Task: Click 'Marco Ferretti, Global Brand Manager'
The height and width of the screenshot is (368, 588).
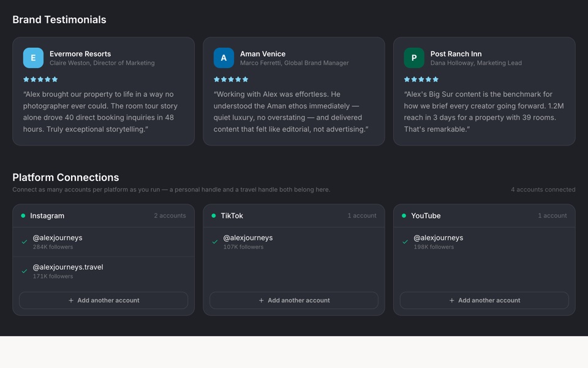Action: (295, 63)
